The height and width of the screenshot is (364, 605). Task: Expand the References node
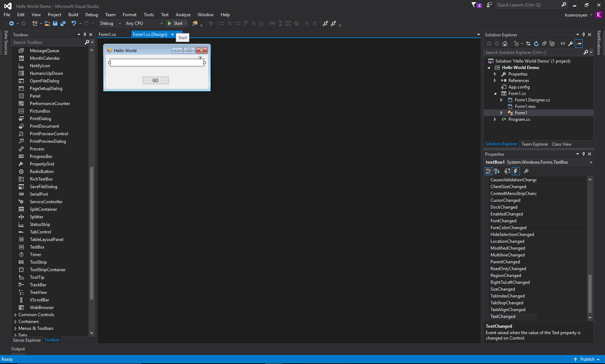(496, 80)
